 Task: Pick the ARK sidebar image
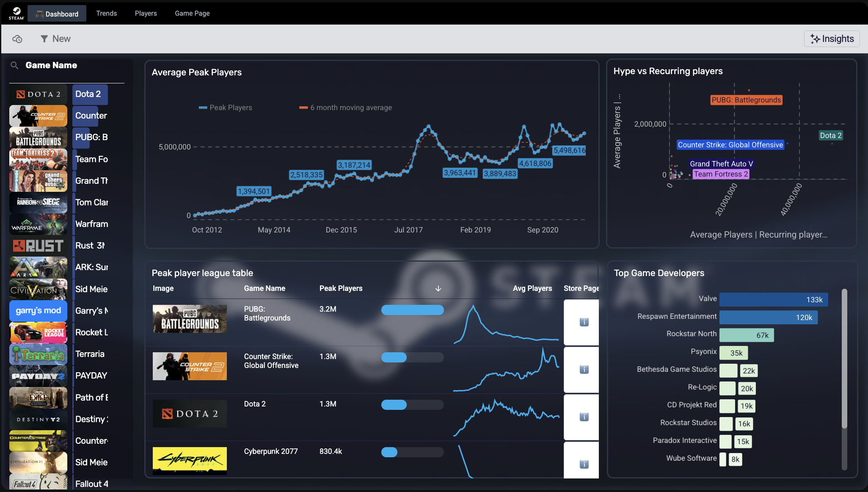(x=38, y=267)
